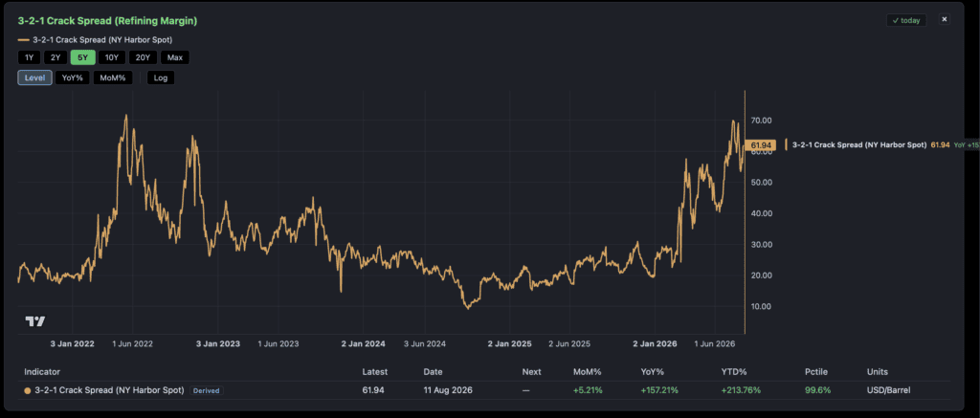Close the crack spread chart panel
This screenshot has height=418, width=980.
[945, 19]
